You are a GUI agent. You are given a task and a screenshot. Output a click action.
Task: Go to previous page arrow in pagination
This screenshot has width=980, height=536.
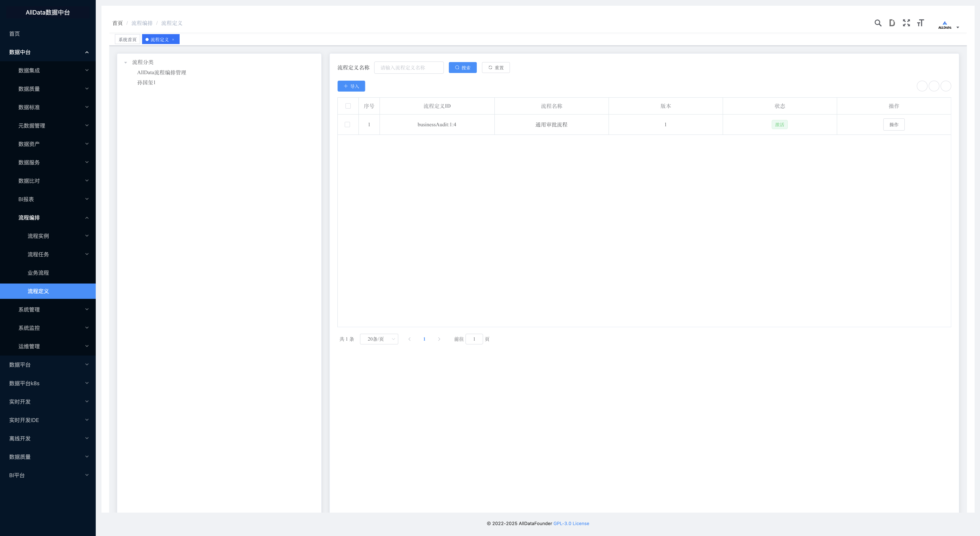409,339
